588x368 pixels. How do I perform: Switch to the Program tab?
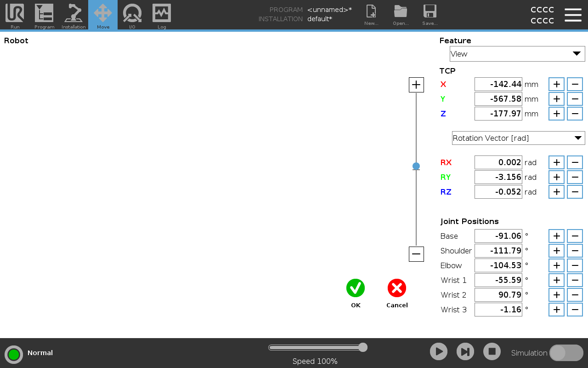click(44, 15)
